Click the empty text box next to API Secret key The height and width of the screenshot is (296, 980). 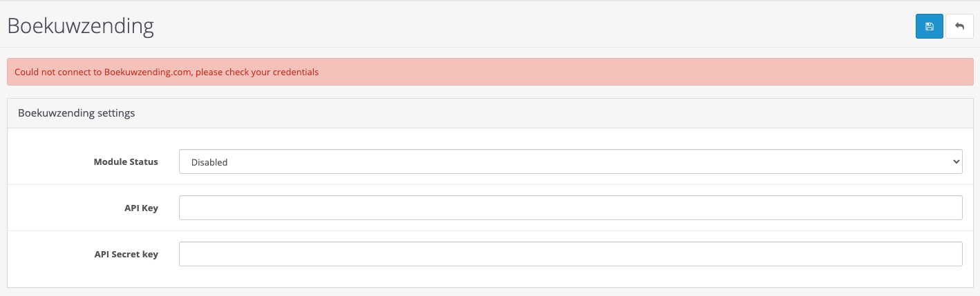[570, 254]
